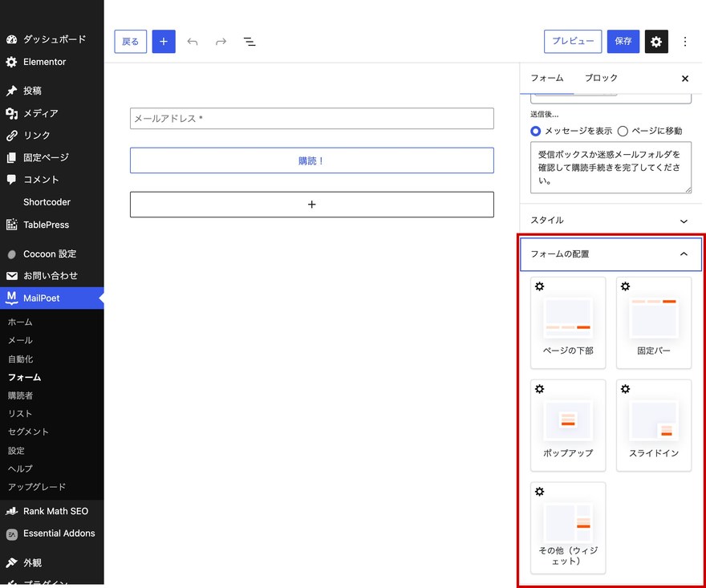The image size is (706, 588).
Task: Select the ポップアップ placement thumbnail
Action: click(568, 425)
